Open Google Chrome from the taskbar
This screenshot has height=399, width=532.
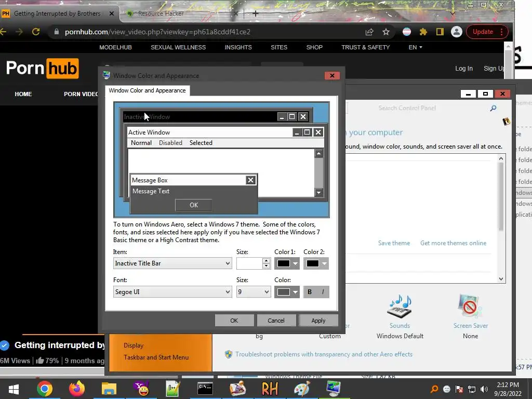pos(45,389)
